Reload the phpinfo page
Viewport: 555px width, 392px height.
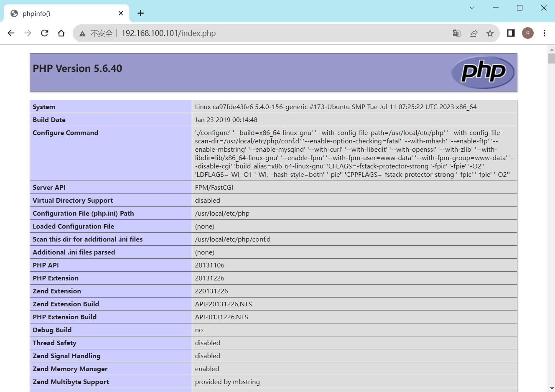pyautogui.click(x=45, y=33)
